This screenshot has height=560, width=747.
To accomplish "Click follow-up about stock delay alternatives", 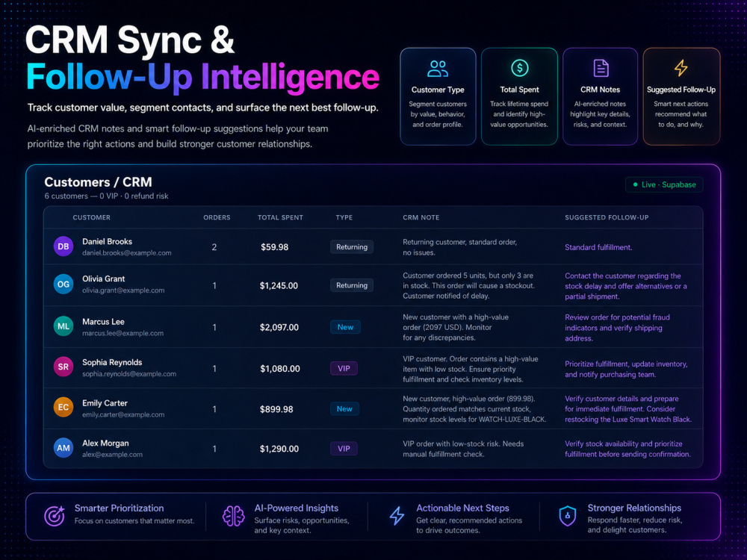I will coord(626,286).
